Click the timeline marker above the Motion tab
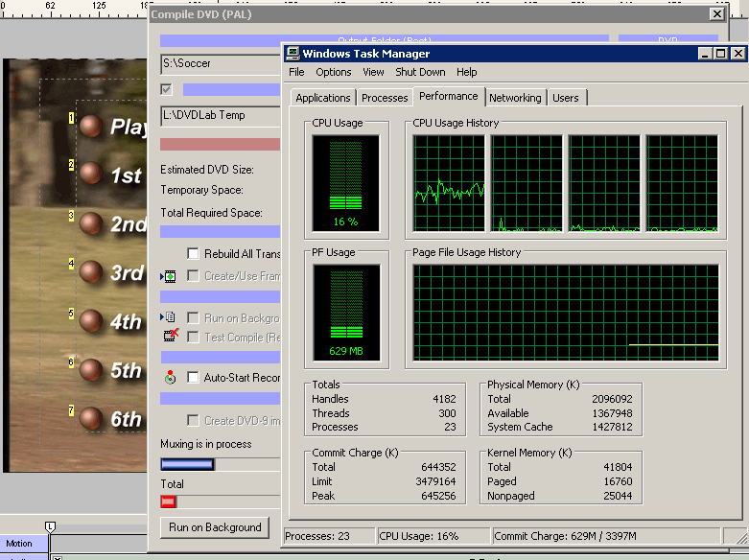 click(50, 526)
